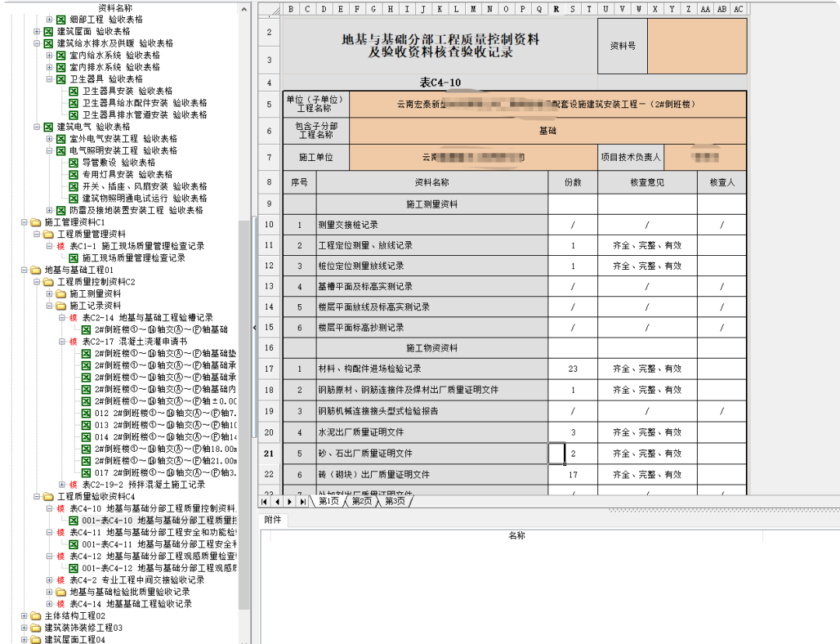The width and height of the screenshot is (840, 644).
Task: Collapse 表C2-17 混凝土浇灌申请书 node
Action: (62, 341)
